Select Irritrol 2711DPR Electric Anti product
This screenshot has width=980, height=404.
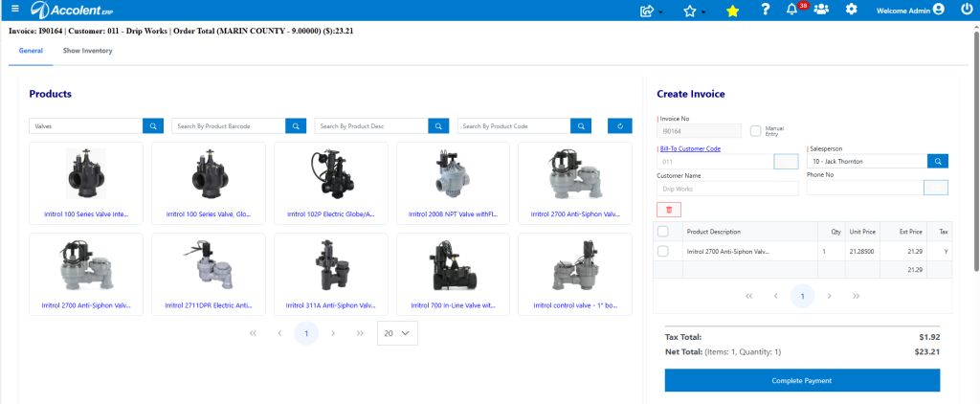coord(209,275)
